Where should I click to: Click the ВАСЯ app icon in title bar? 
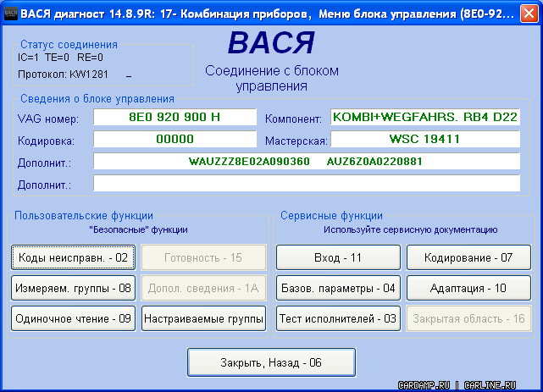[x=10, y=14]
